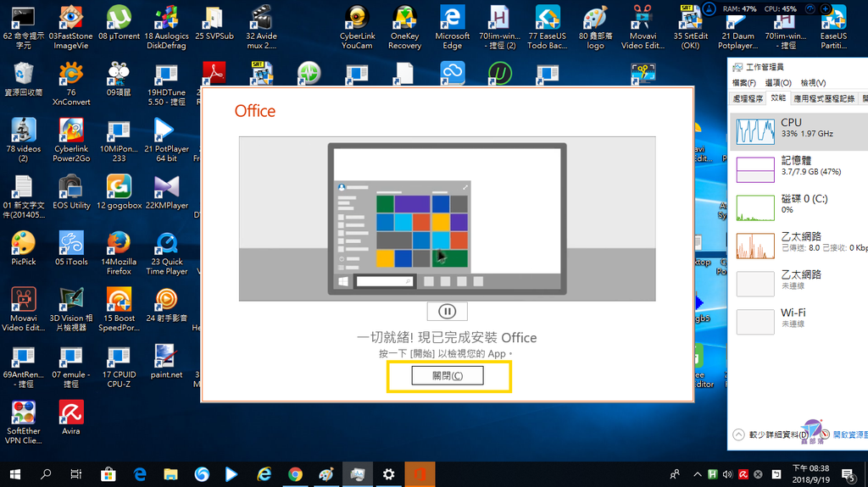Open the 05 iTools desktop icon
Screen dimensions: 868x487
71,248
